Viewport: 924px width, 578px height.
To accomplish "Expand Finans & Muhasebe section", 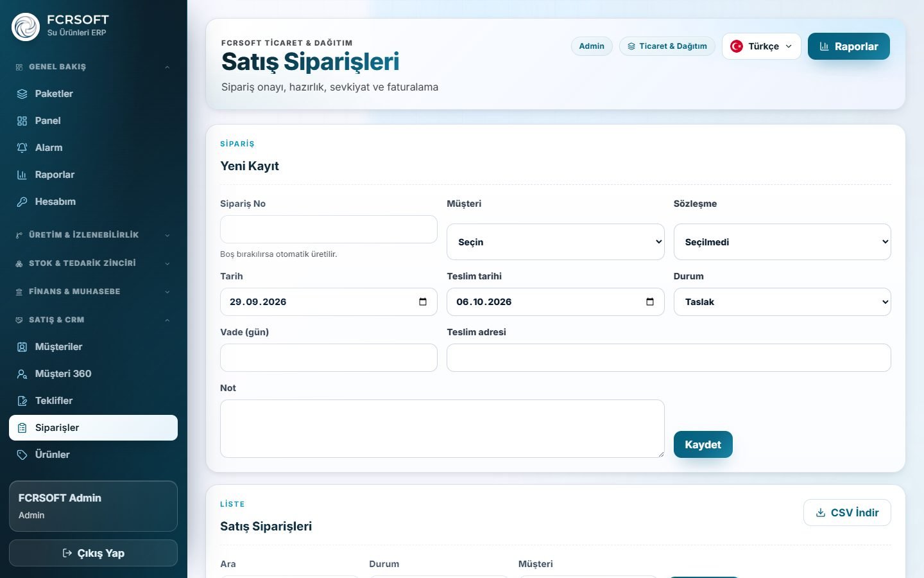I will point(94,292).
